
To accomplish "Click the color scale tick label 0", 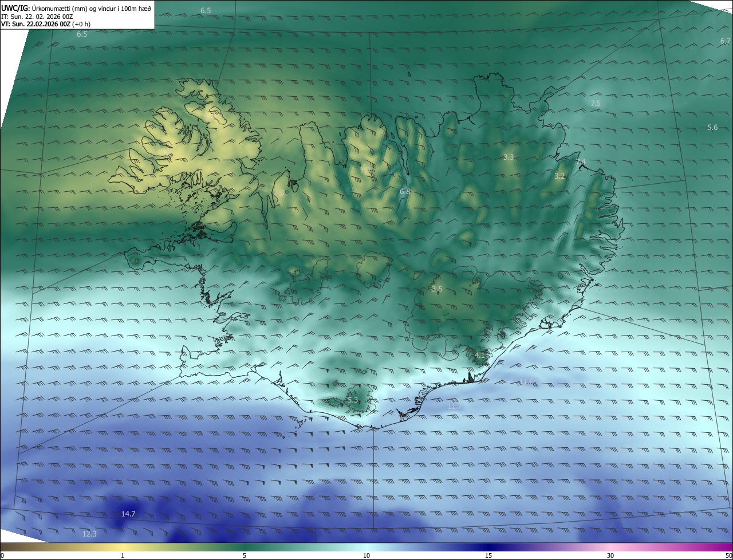I will [2, 555].
